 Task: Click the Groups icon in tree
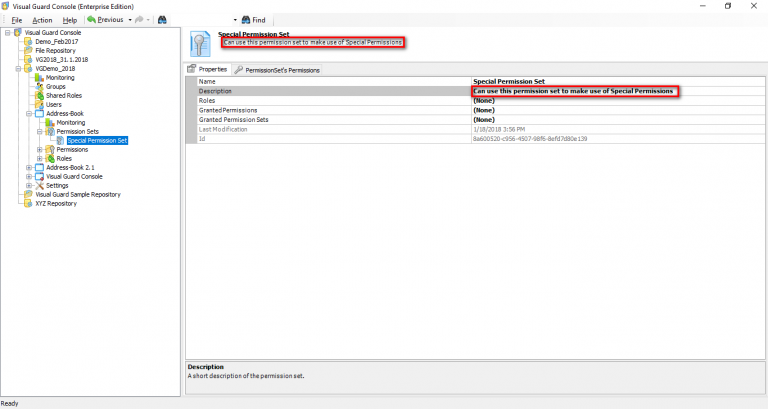coord(39,86)
